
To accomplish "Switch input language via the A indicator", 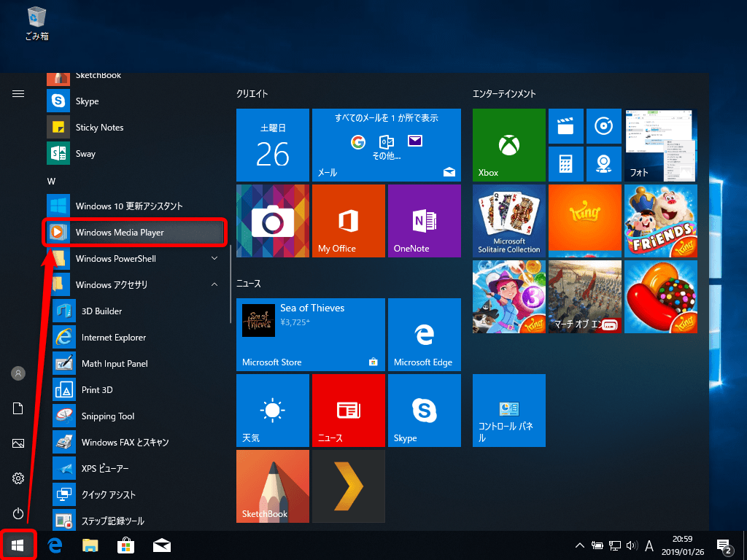I will [649, 545].
